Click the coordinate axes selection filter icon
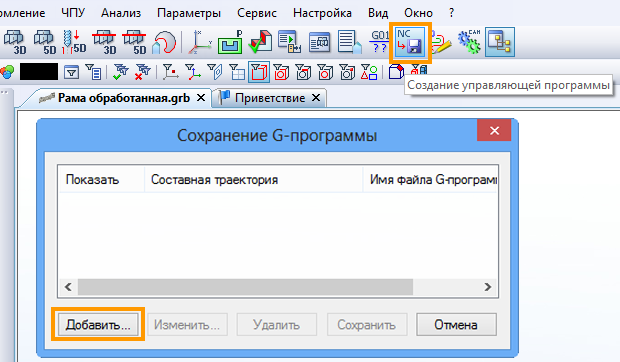The width and height of the screenshot is (620, 362). point(193,72)
